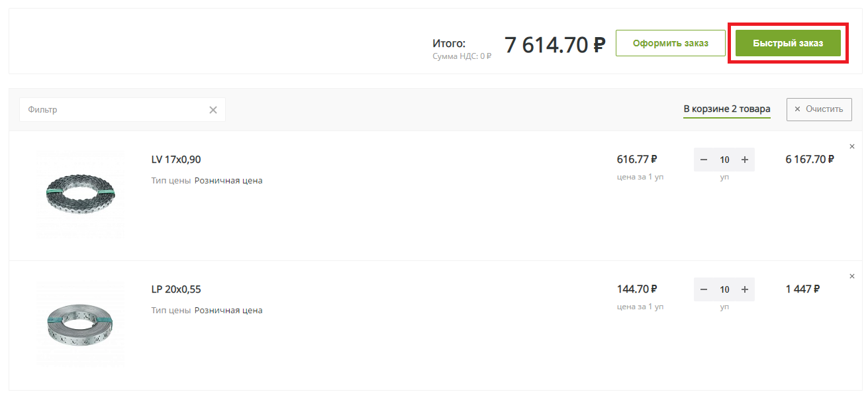Clear the filter field with X icon
The height and width of the screenshot is (398, 868).
pos(213,110)
